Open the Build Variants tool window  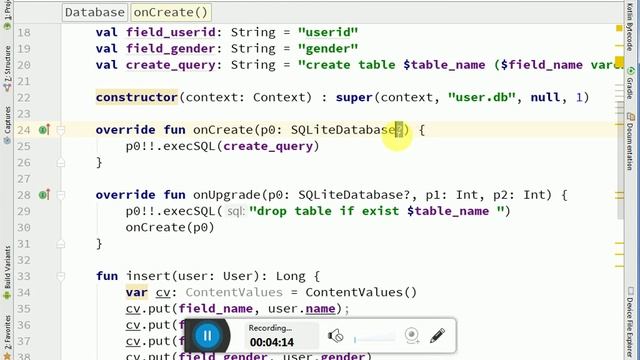pyautogui.click(x=7, y=273)
